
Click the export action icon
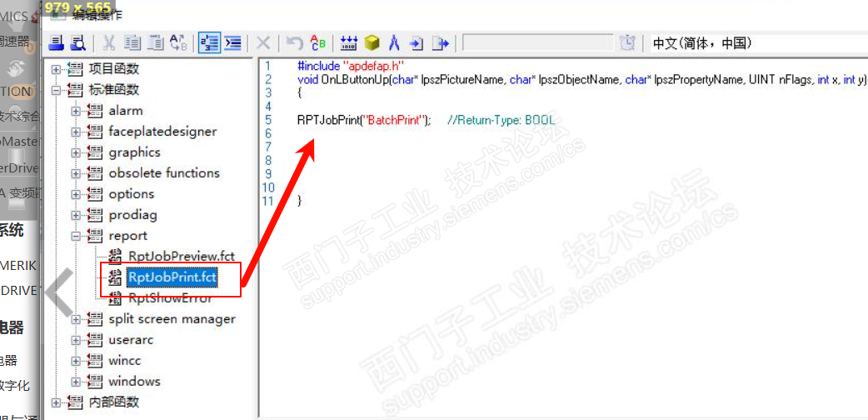(x=441, y=42)
